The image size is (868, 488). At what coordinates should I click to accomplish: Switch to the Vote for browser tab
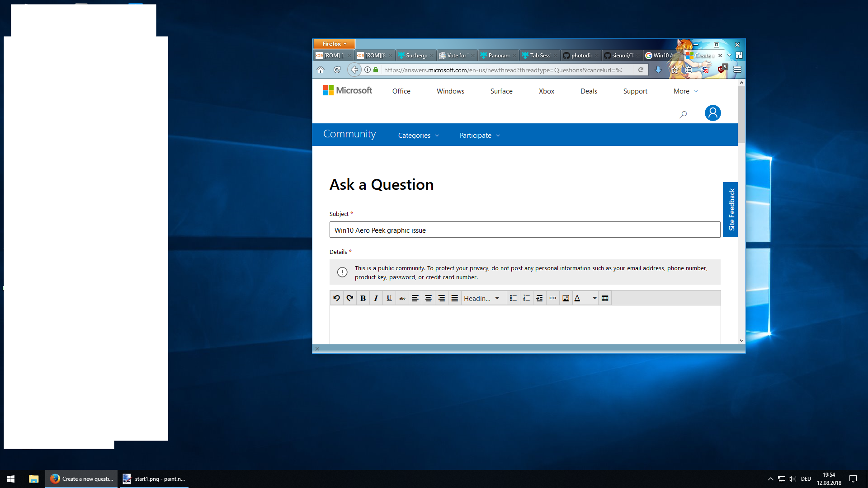457,55
